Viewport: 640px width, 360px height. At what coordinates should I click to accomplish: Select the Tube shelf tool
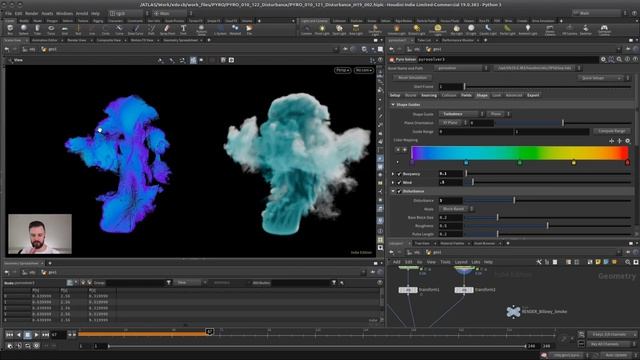pyautogui.click(x=38, y=30)
